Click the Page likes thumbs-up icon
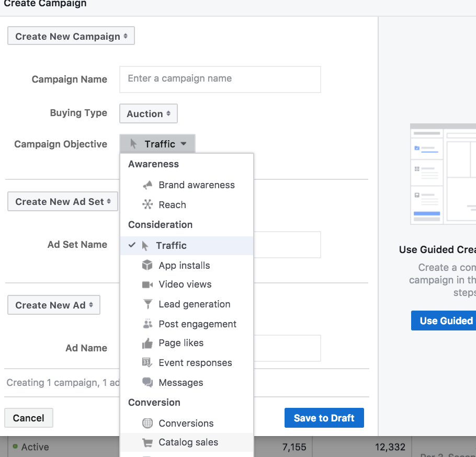The height and width of the screenshot is (457, 476). coord(148,343)
